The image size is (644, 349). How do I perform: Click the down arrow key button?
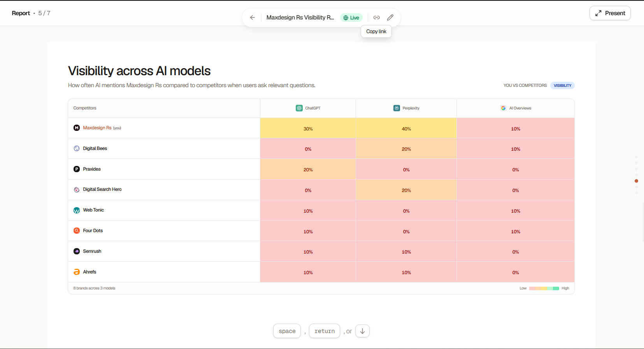click(362, 331)
